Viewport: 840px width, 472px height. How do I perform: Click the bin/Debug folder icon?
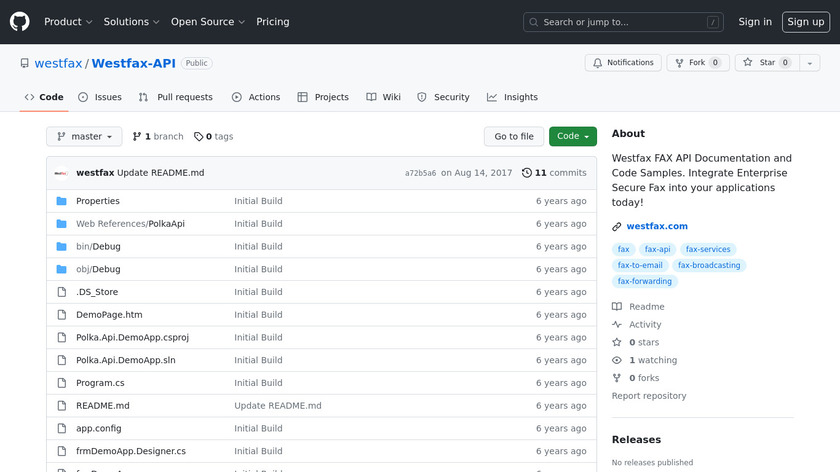(x=62, y=246)
